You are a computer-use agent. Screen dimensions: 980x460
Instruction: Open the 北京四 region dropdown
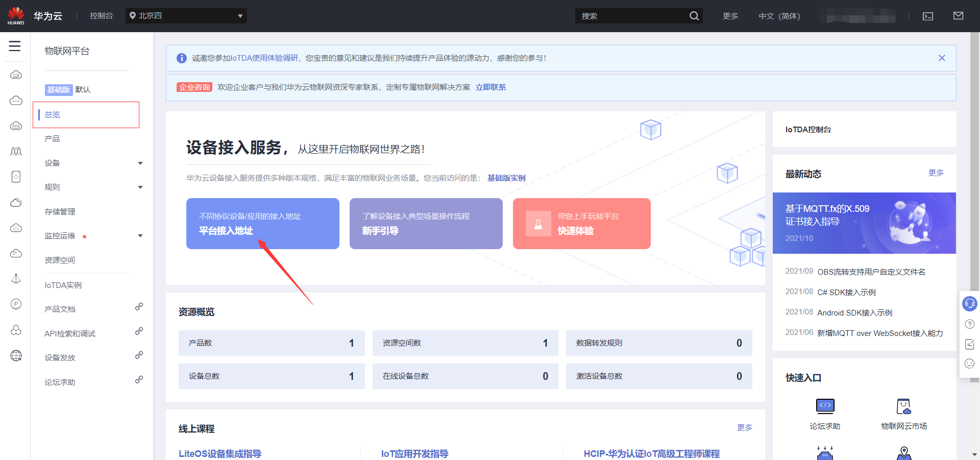(x=186, y=16)
